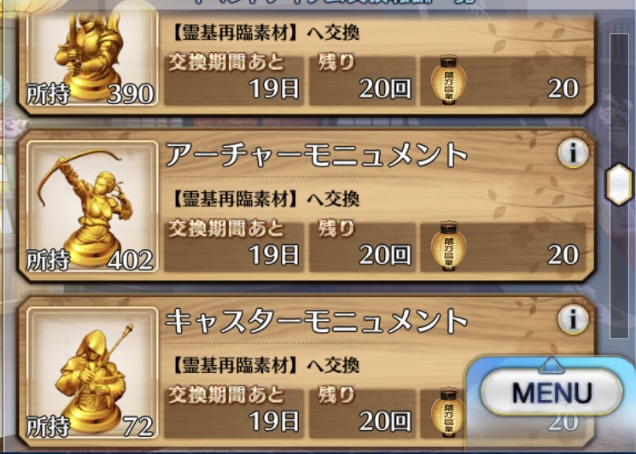
Task: Open info for Archer Monument (アーチャーモニュメント)
Action: pos(572,153)
